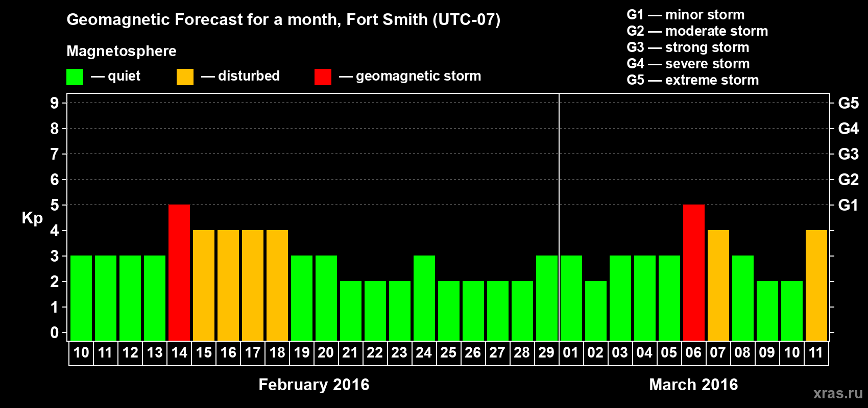Click the right-axis 'G3' label
This screenshot has height=408, width=868.
click(x=849, y=154)
